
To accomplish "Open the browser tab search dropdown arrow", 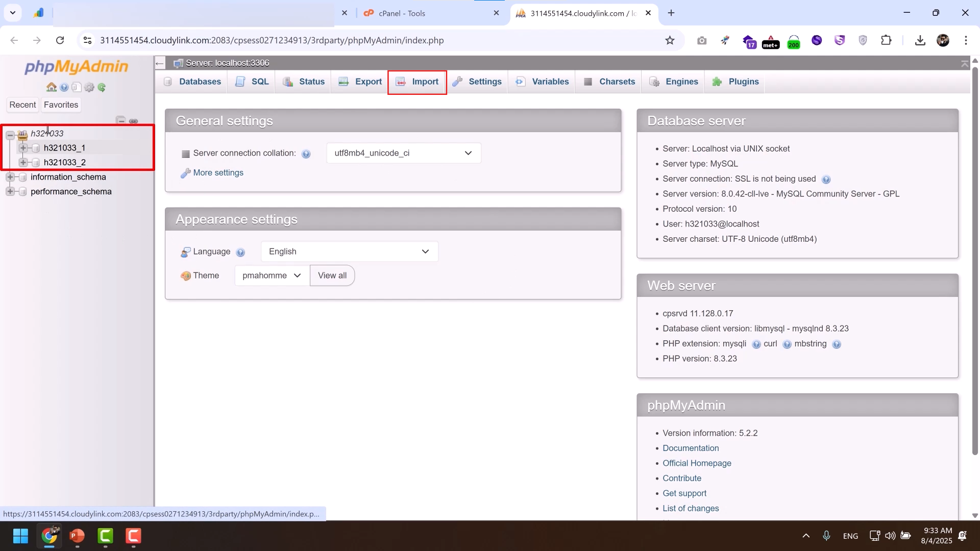I will (13, 13).
